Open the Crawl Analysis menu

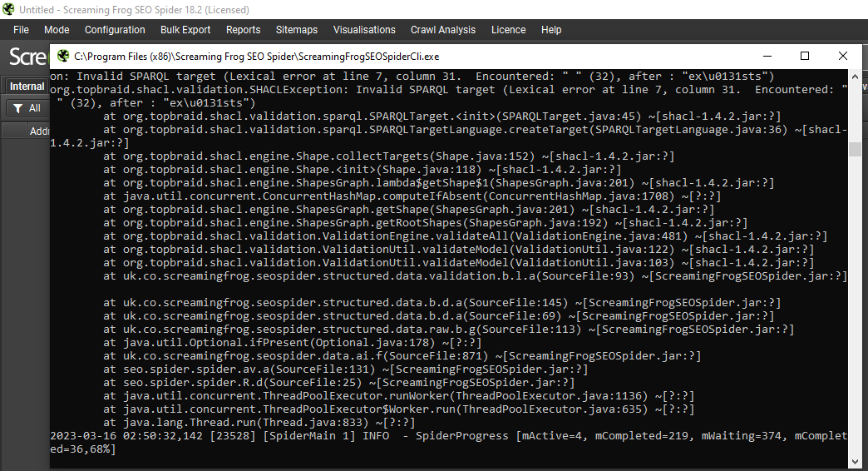click(x=443, y=30)
